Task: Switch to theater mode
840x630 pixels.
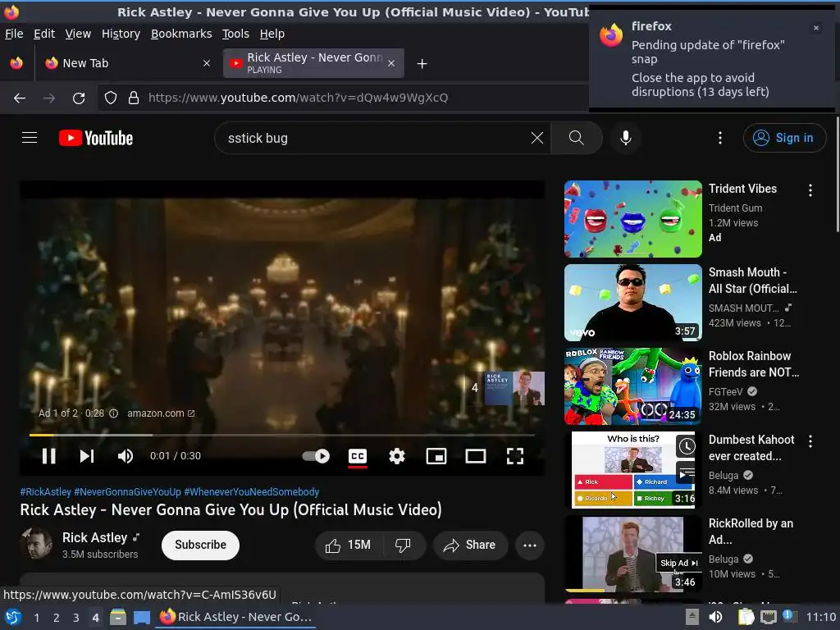Action: pos(475,456)
